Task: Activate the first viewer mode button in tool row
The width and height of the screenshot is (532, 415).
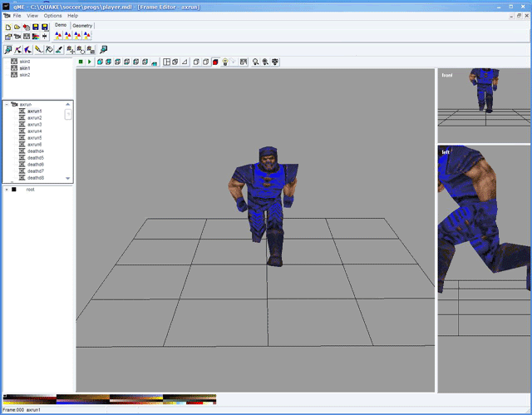Action: point(7,50)
